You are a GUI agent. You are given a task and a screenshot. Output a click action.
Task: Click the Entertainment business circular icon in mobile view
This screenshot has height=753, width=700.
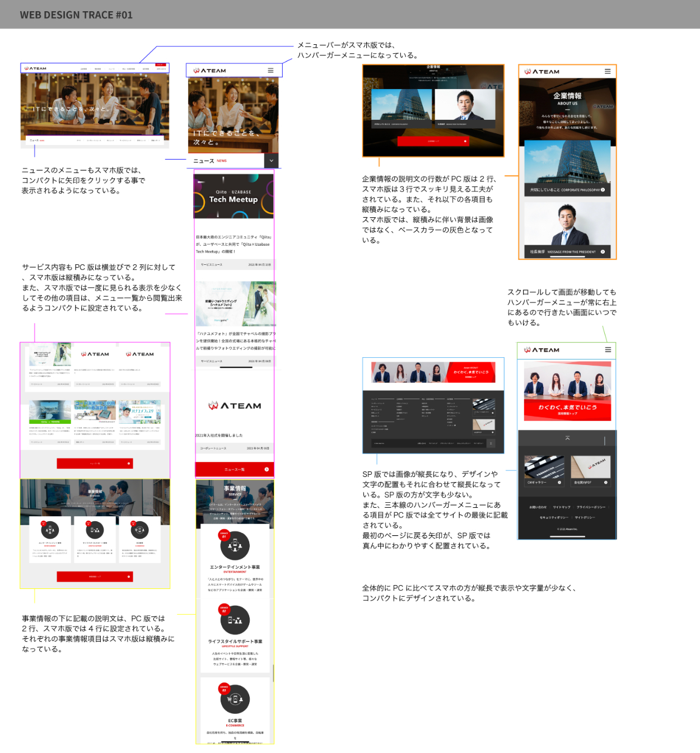click(x=234, y=545)
